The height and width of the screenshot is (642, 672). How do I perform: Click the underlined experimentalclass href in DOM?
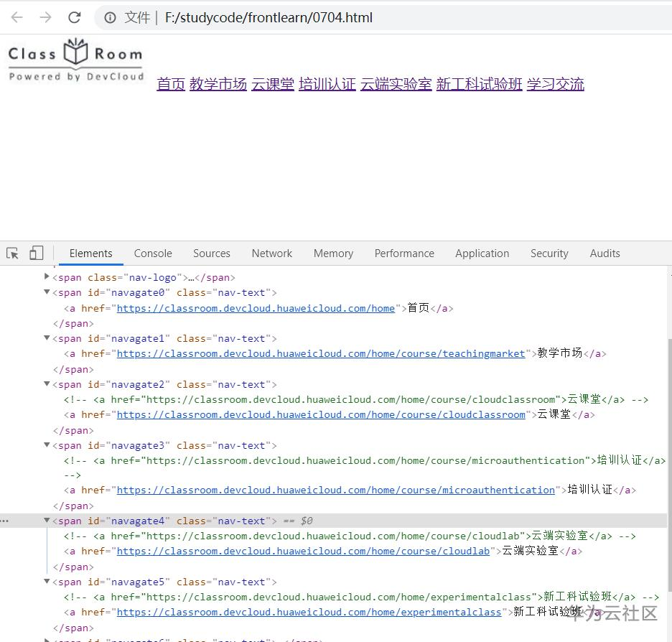click(309, 613)
